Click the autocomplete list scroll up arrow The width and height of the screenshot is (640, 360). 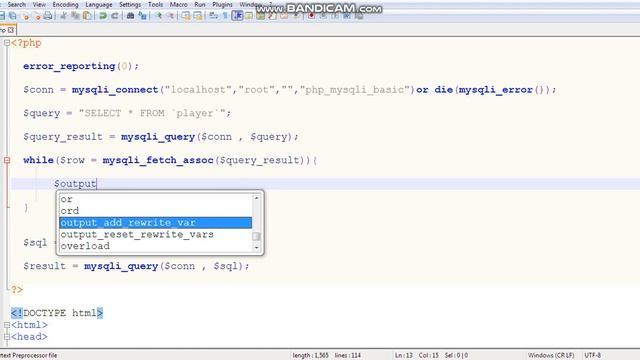[x=256, y=198]
